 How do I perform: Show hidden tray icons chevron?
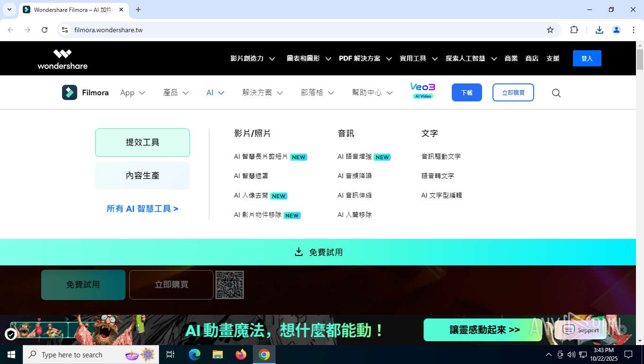(x=549, y=355)
